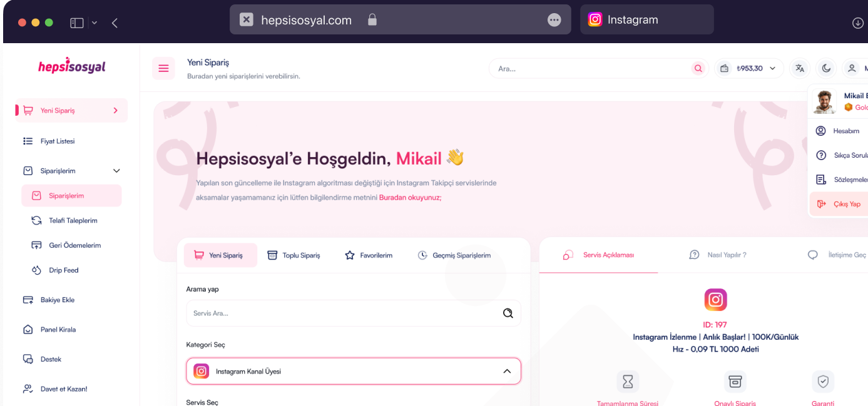Switch to the Servis Açıklaması tab

598,255
